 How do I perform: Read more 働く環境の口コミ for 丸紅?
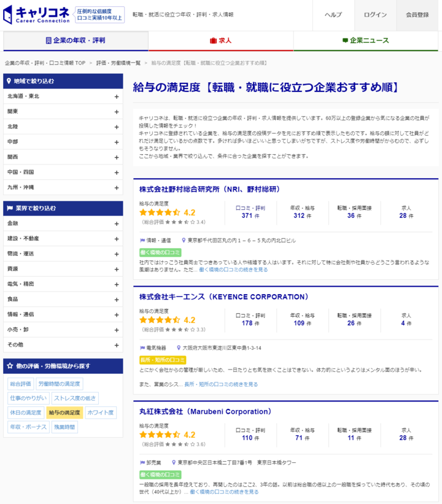[x=224, y=492]
